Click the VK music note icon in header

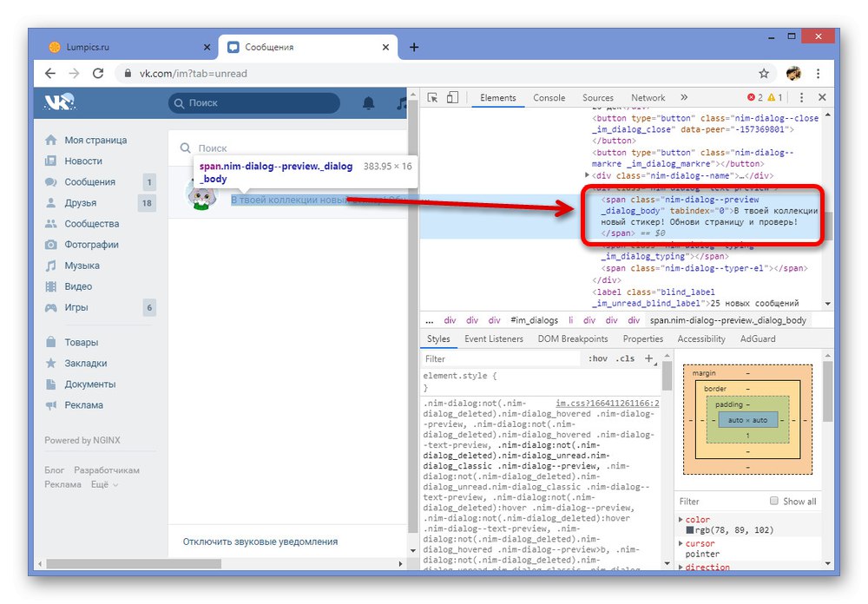tap(402, 103)
